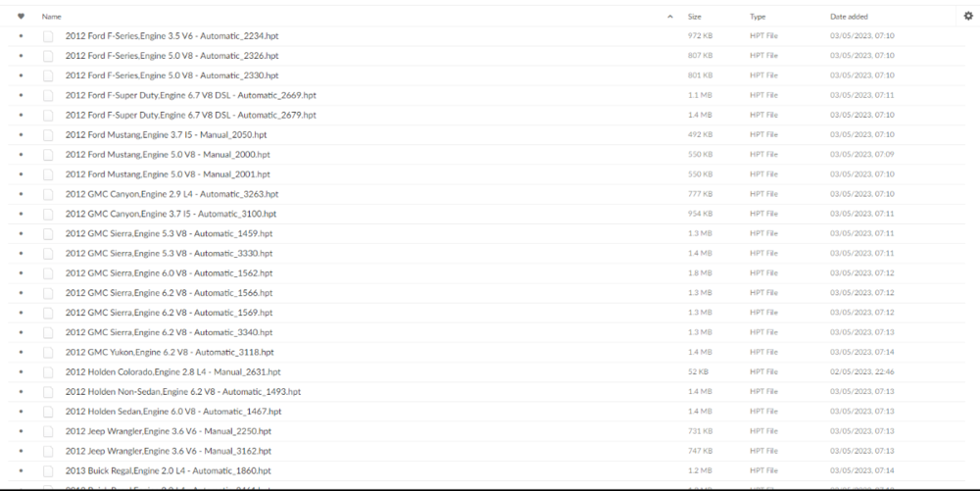Open the settings gear icon in header
This screenshot has height=491, width=980.
968,17
